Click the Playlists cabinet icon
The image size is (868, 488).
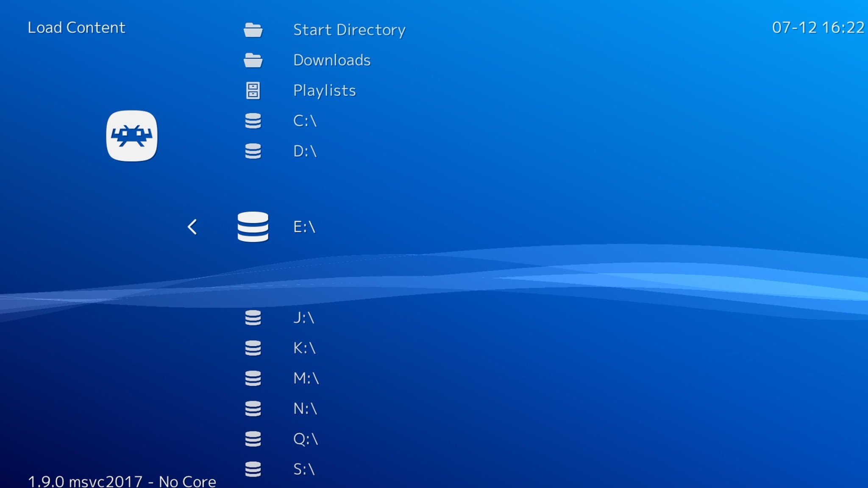[x=253, y=91]
